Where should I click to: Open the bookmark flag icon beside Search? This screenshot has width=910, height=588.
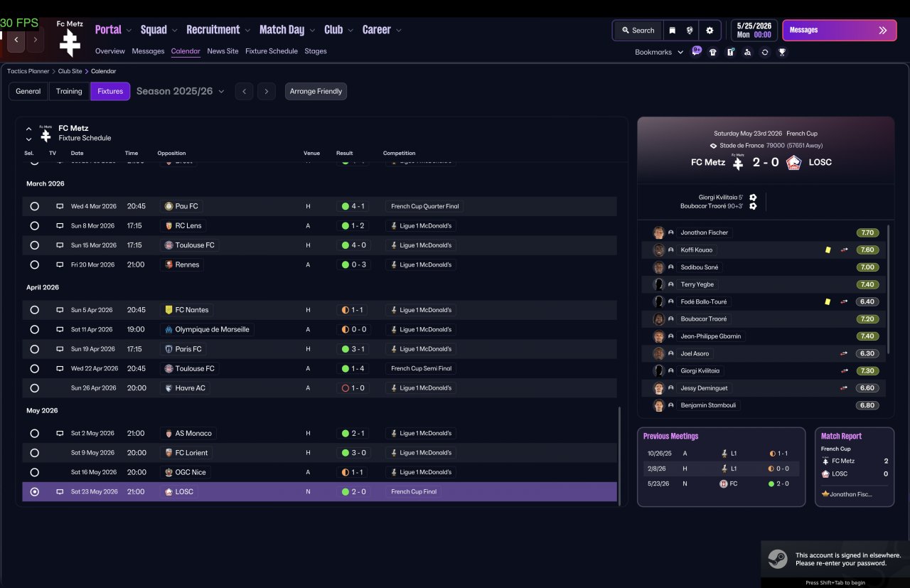(x=672, y=31)
